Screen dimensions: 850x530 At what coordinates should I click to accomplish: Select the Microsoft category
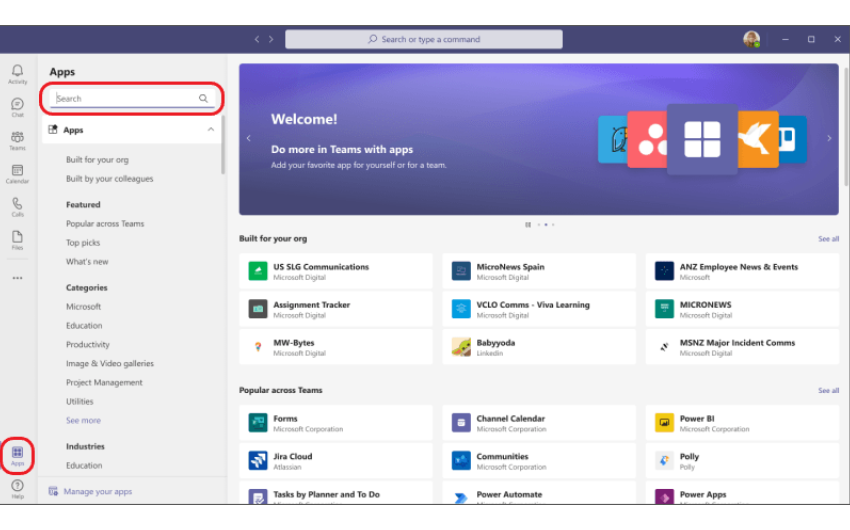(83, 306)
